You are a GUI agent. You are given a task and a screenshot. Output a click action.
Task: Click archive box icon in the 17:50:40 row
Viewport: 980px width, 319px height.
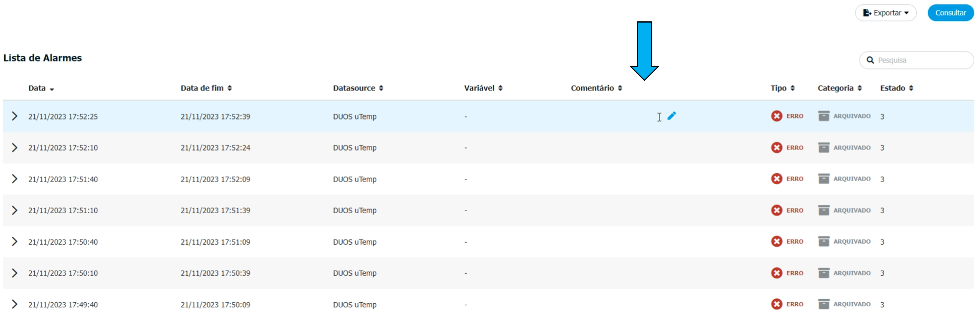pos(824,241)
